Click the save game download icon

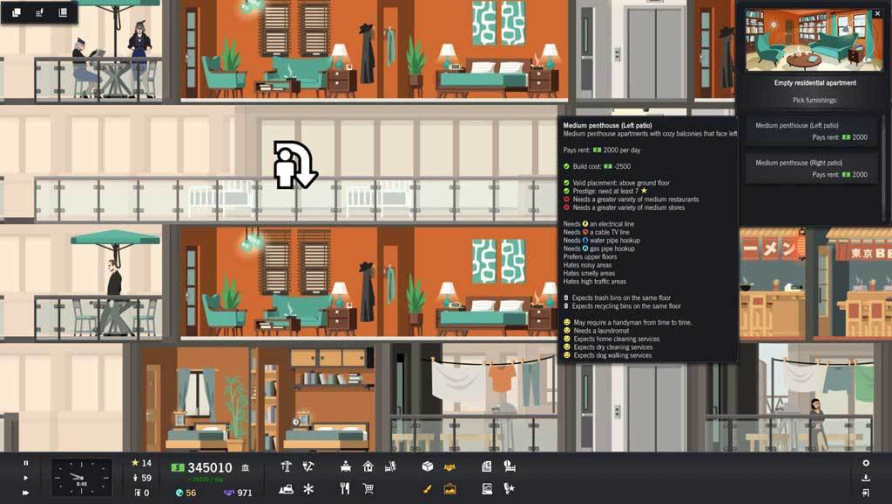(866, 478)
